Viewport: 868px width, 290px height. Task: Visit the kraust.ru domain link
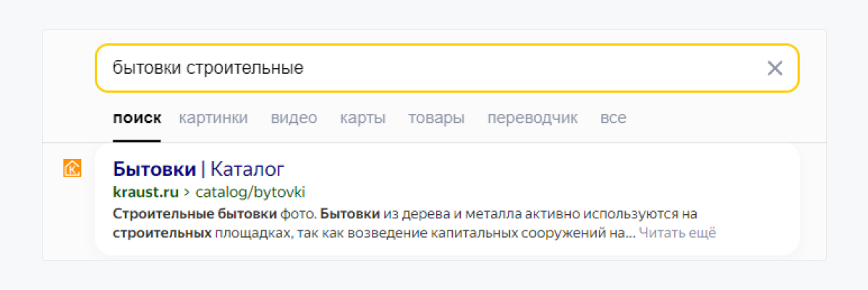[145, 192]
